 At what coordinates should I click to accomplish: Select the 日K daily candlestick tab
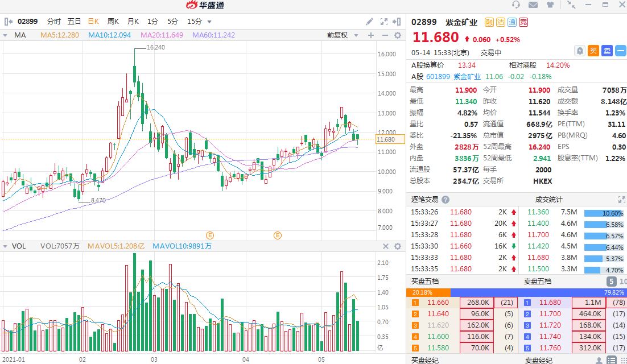(x=93, y=22)
